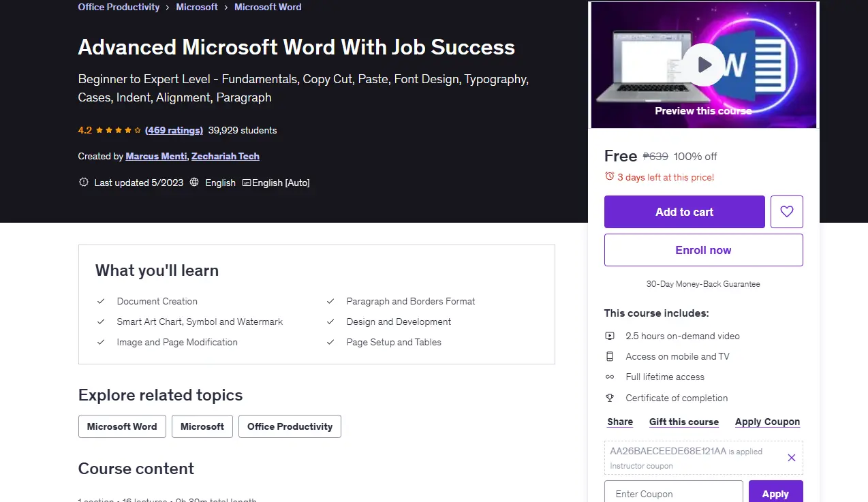
Task: Open Microsoft Word related topic tag
Action: 122,426
